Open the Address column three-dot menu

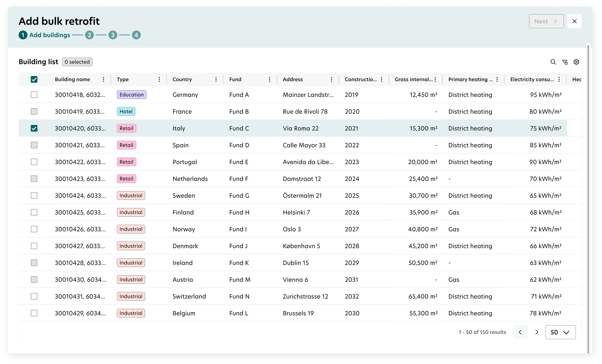point(332,79)
